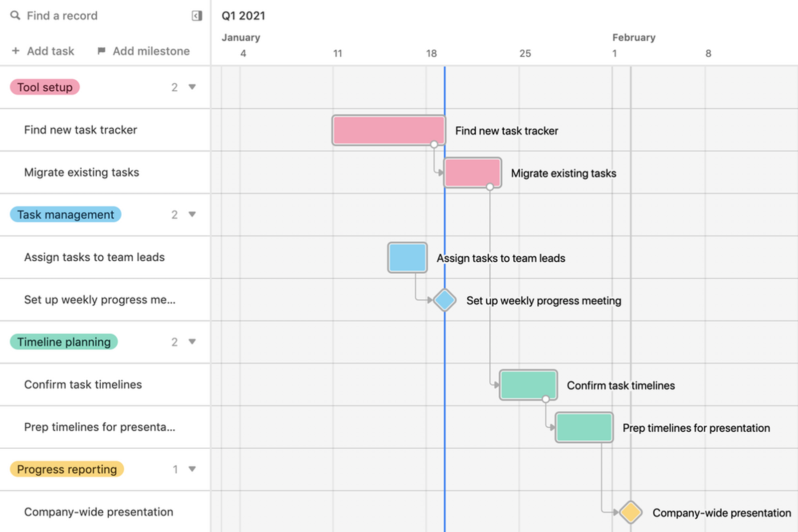Click dependency dot under Confirm task timelines bar

pyautogui.click(x=546, y=399)
